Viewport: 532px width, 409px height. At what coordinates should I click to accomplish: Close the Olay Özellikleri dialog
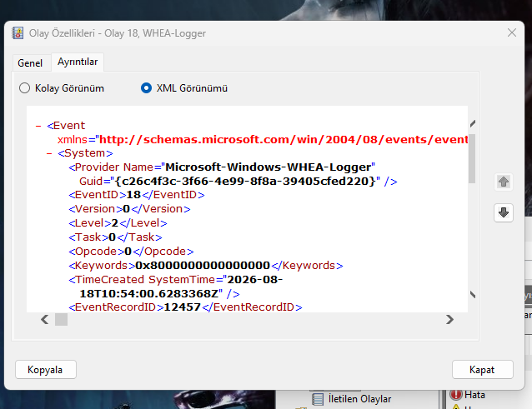coord(512,32)
